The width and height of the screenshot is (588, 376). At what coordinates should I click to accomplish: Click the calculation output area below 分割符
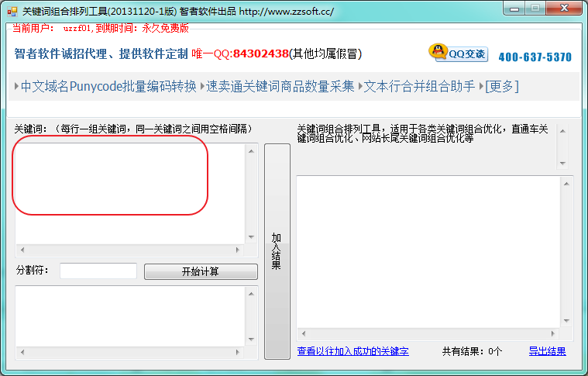tap(130, 317)
